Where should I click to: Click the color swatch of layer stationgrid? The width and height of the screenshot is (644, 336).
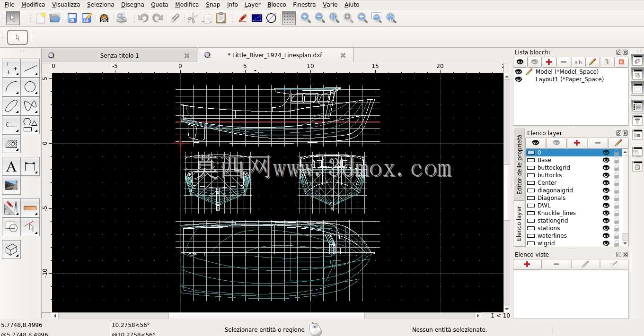pyautogui.click(x=531, y=221)
